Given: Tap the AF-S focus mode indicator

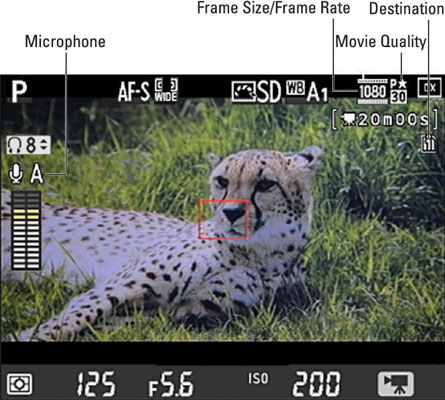Looking at the screenshot, I should (x=134, y=92).
